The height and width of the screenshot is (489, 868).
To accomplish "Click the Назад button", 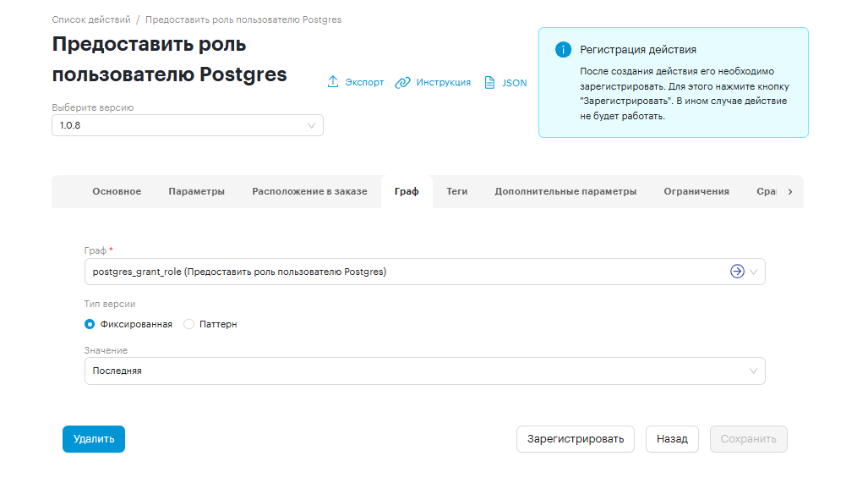I will click(672, 439).
